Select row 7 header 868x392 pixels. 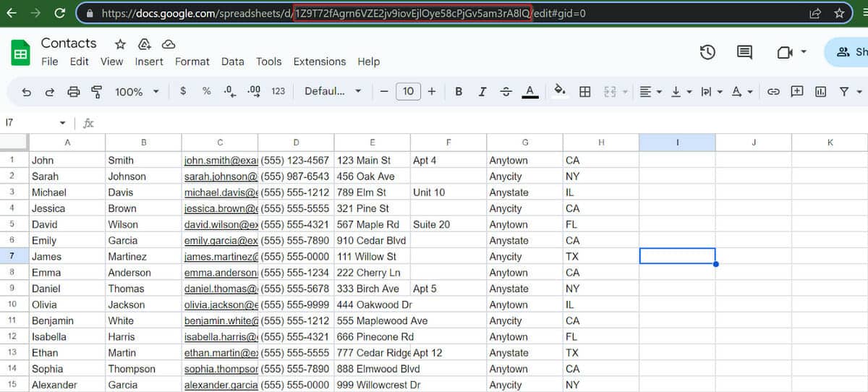14,257
